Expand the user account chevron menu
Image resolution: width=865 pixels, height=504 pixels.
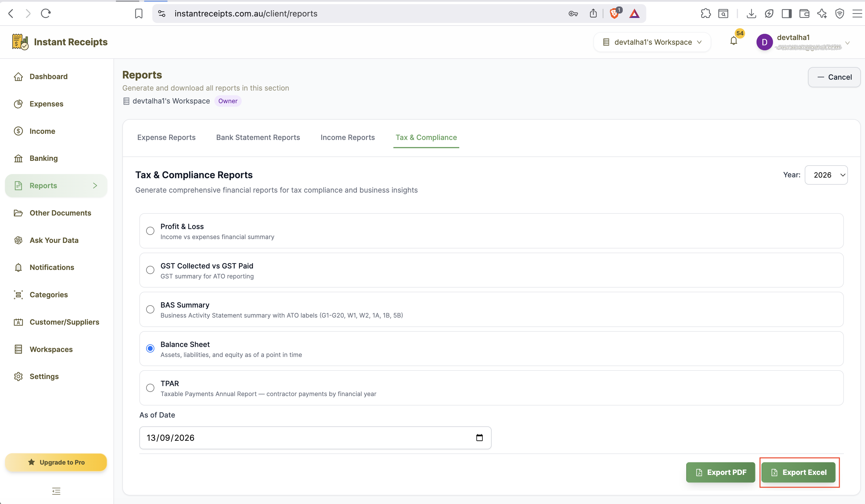(x=847, y=43)
